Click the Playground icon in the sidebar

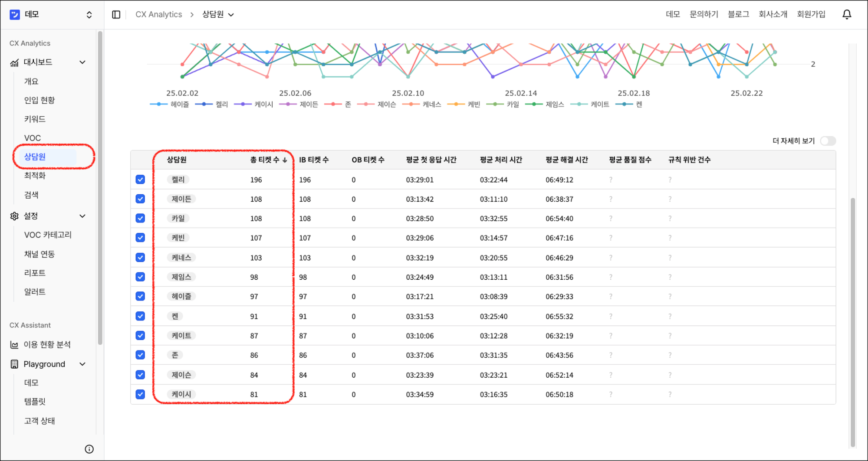pos(13,364)
